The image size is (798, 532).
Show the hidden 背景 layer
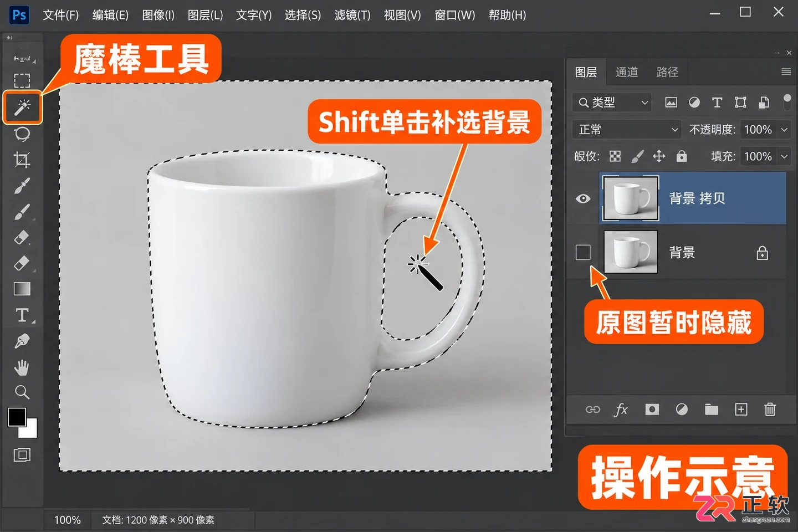tap(583, 252)
